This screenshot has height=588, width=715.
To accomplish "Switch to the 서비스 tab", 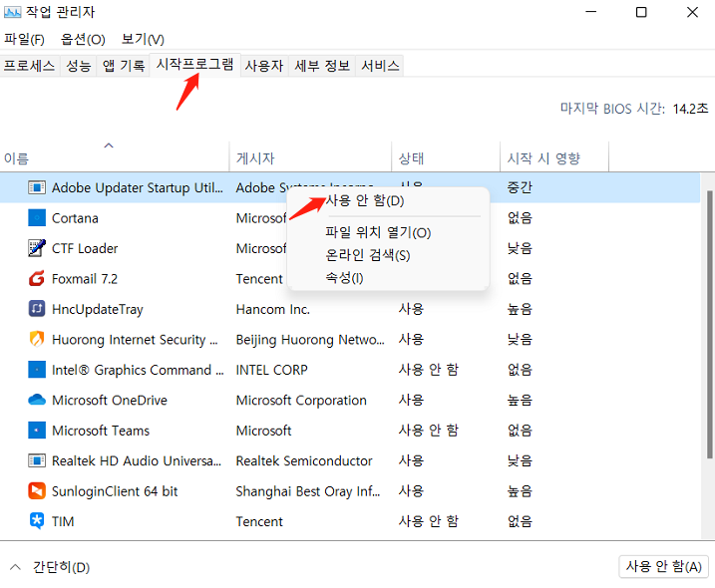I will 380,66.
